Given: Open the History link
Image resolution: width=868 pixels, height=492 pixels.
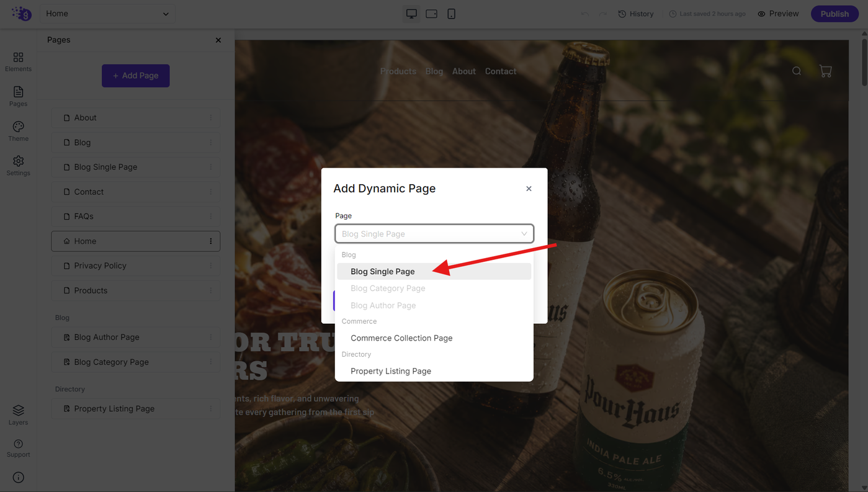Looking at the screenshot, I should coord(636,14).
